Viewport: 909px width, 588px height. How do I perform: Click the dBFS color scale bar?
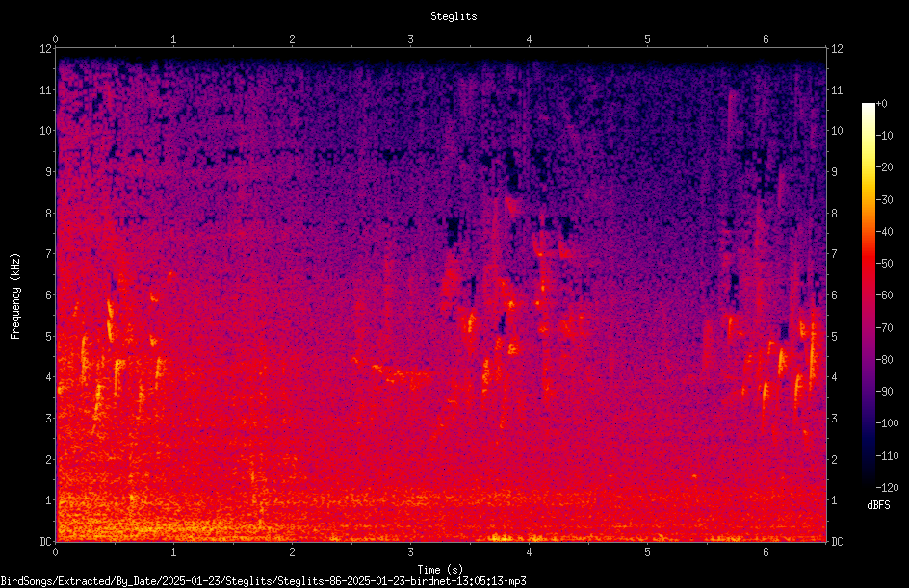(x=869, y=294)
